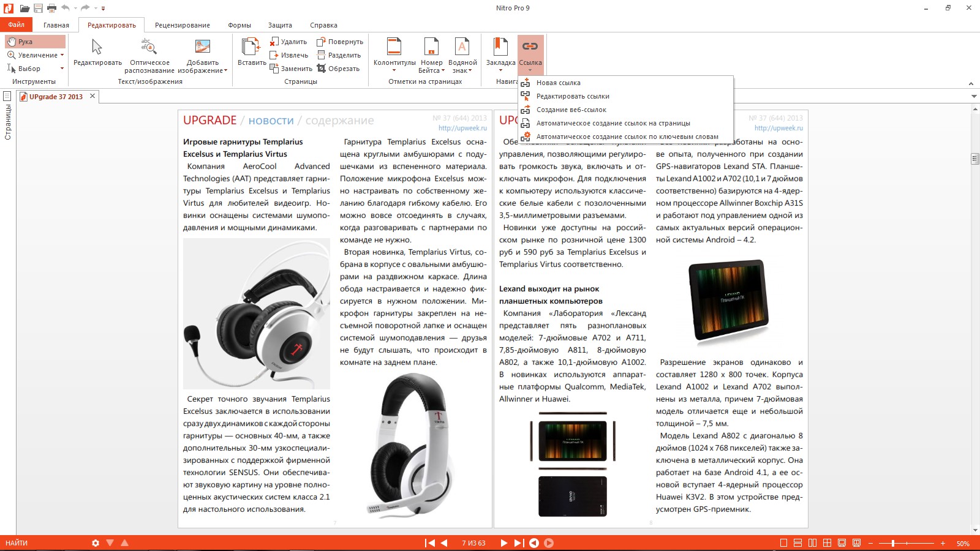Open the Формы ribbon tab
The image size is (980, 551).
click(239, 25)
